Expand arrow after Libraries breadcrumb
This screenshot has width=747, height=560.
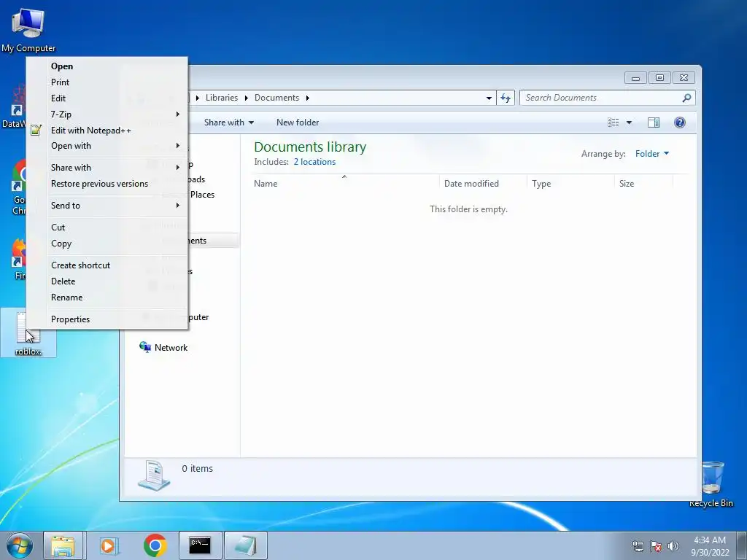[x=247, y=98]
